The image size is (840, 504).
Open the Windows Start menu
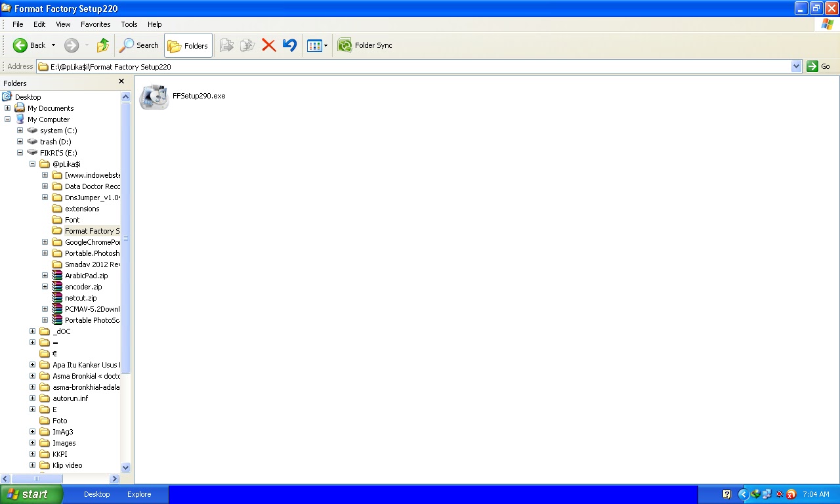coord(31,494)
